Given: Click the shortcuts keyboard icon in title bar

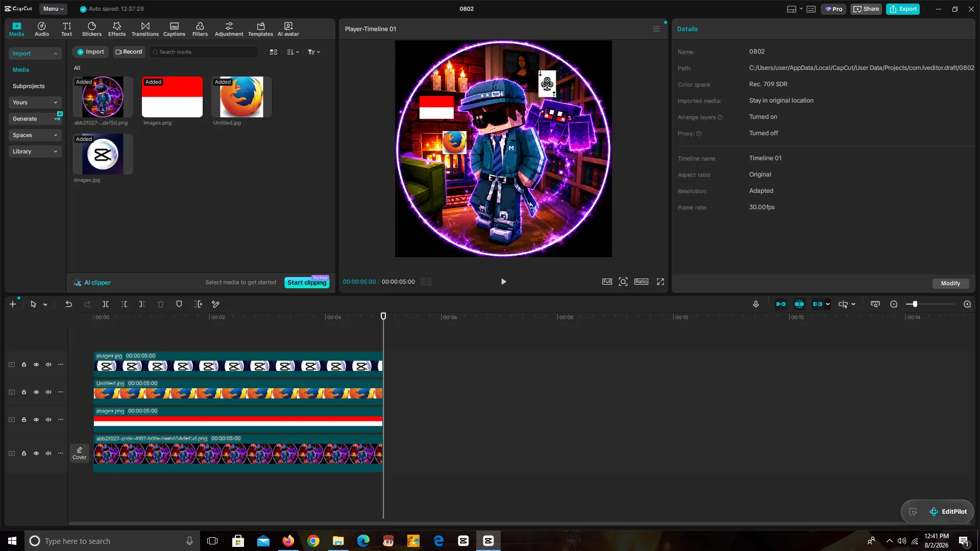Looking at the screenshot, I should (x=811, y=9).
